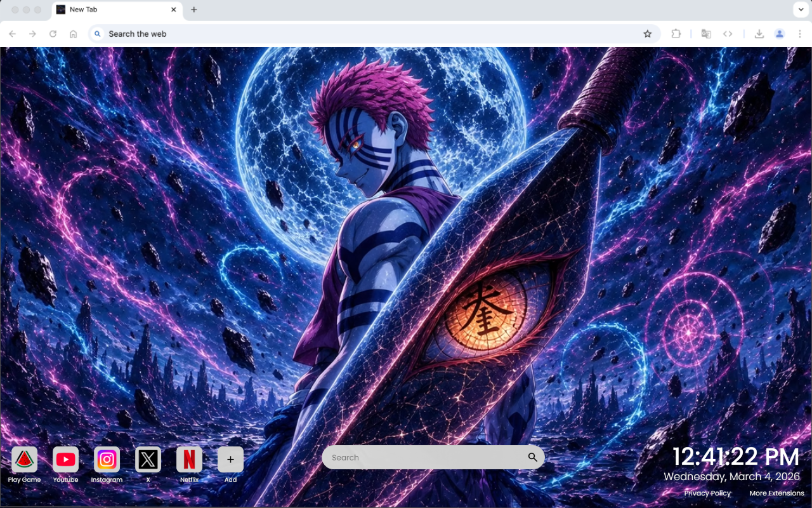This screenshot has height=508, width=812.
Task: Click the browser forward arrow
Action: click(33, 34)
